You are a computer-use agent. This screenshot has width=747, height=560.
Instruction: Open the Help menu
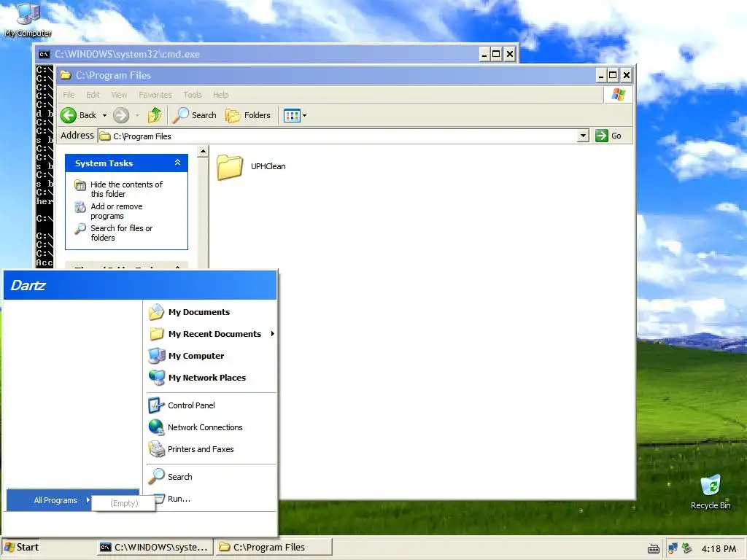(x=220, y=95)
